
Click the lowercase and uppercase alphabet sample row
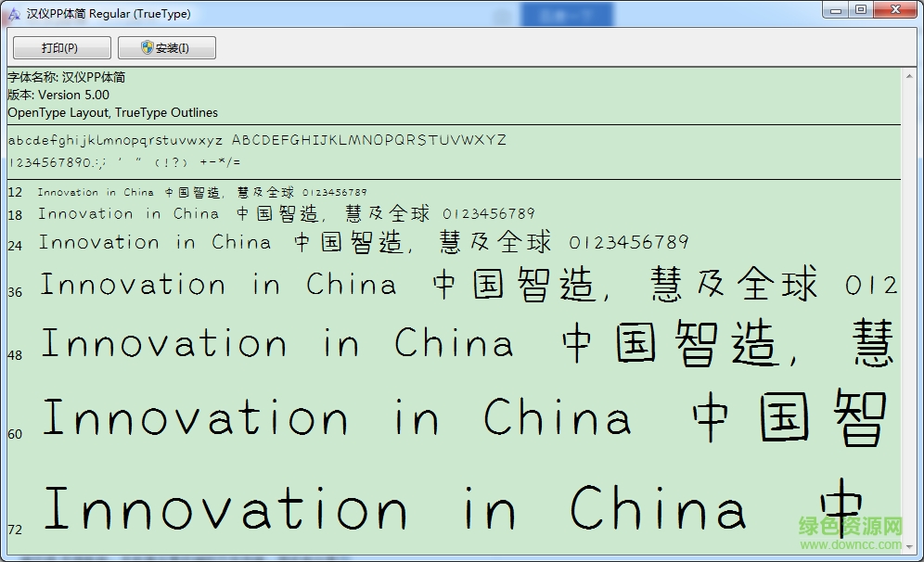pos(257,140)
